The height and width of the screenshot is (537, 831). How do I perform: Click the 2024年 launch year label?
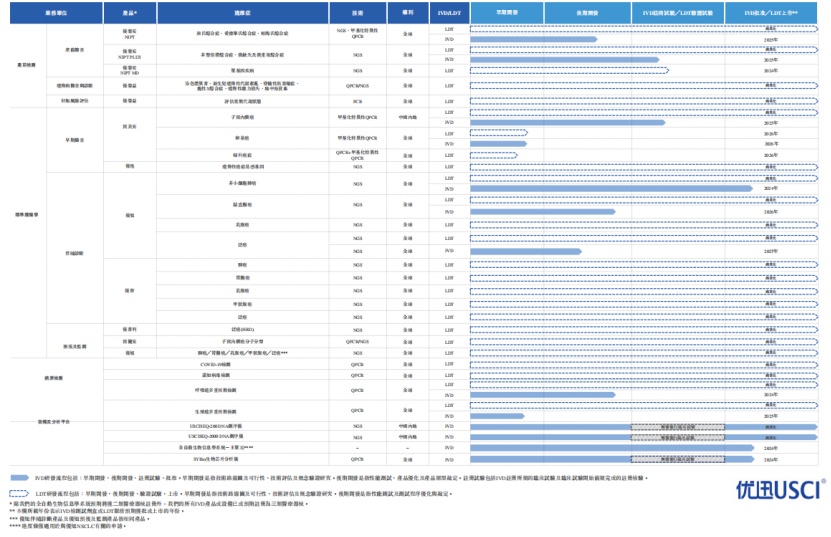(770, 188)
